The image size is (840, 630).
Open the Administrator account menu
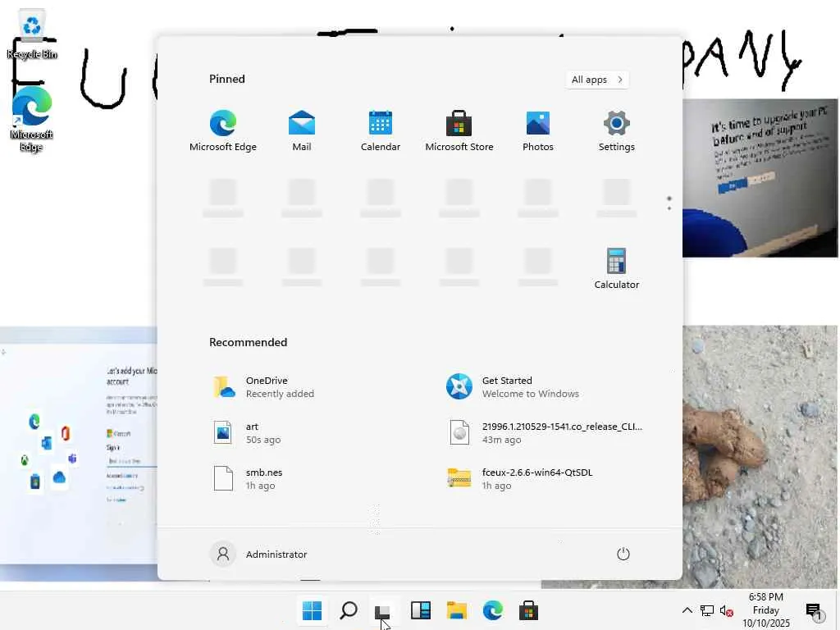coord(258,554)
